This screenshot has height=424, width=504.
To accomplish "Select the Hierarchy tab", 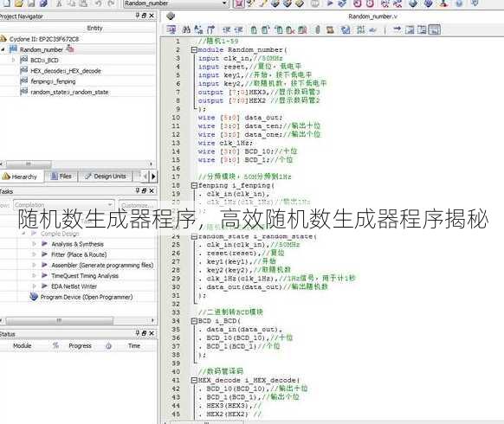I will tap(20, 177).
